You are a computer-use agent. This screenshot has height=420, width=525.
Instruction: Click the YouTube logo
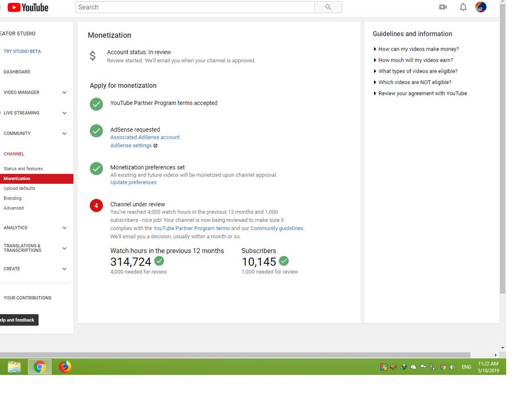(28, 7)
